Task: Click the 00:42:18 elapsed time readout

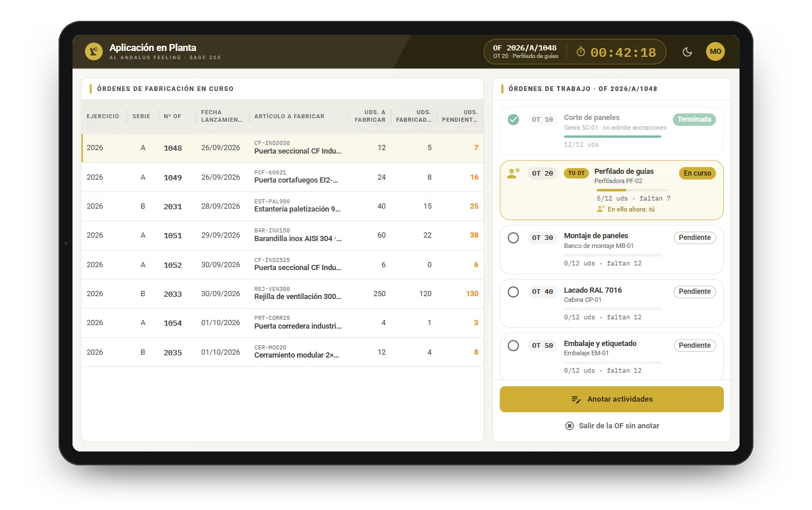Action: click(623, 53)
